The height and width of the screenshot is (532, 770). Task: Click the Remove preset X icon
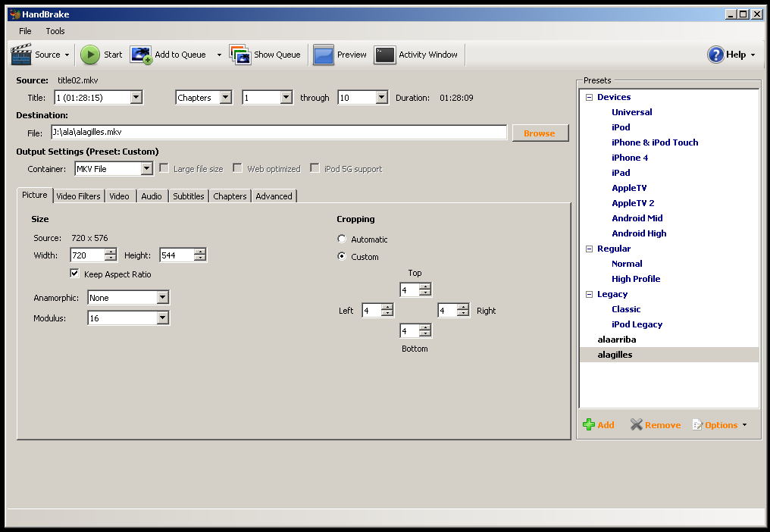click(637, 424)
